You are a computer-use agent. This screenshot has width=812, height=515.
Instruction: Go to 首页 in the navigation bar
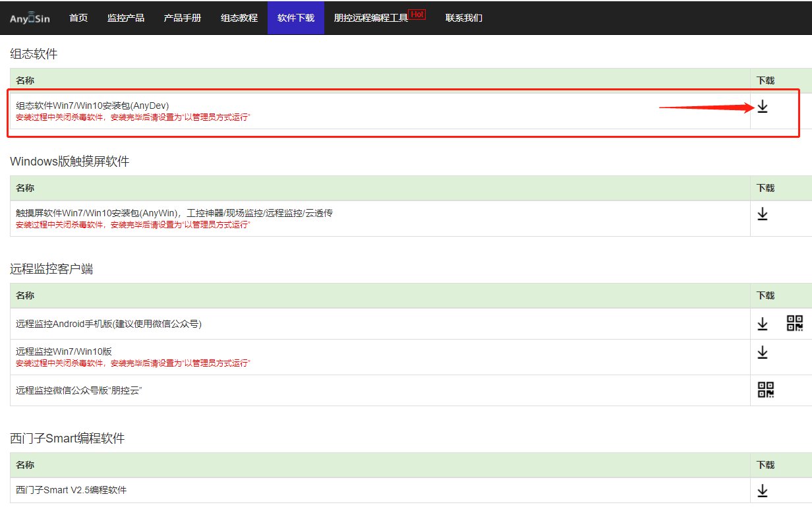[x=78, y=18]
